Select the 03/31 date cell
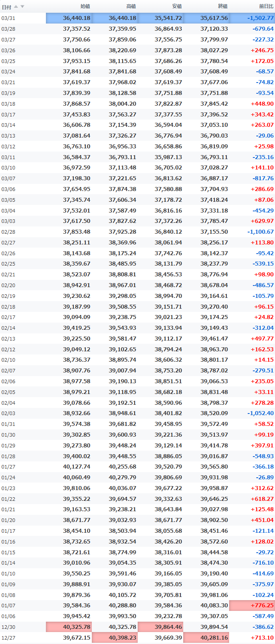Image resolution: width=275 pixels, height=644 pixels. tap(23, 18)
